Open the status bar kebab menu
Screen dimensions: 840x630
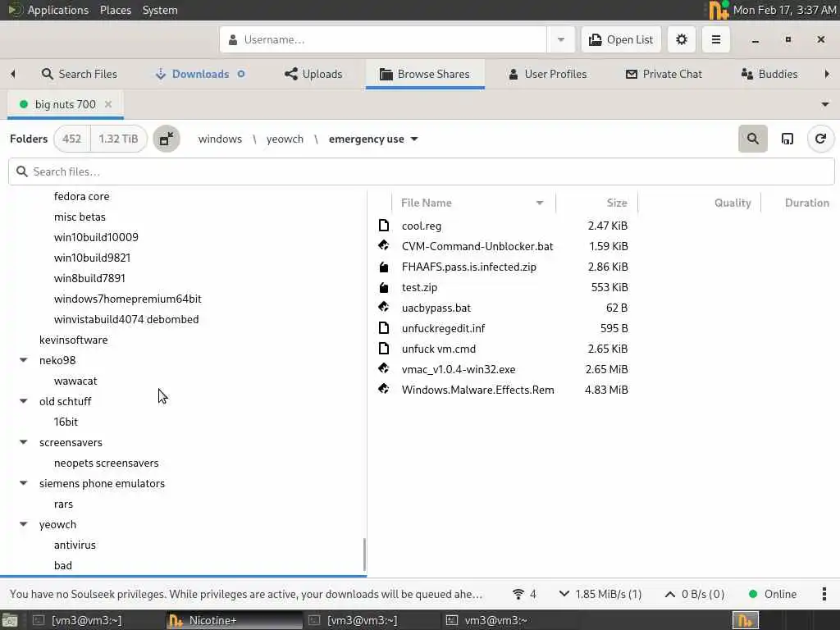tap(824, 594)
